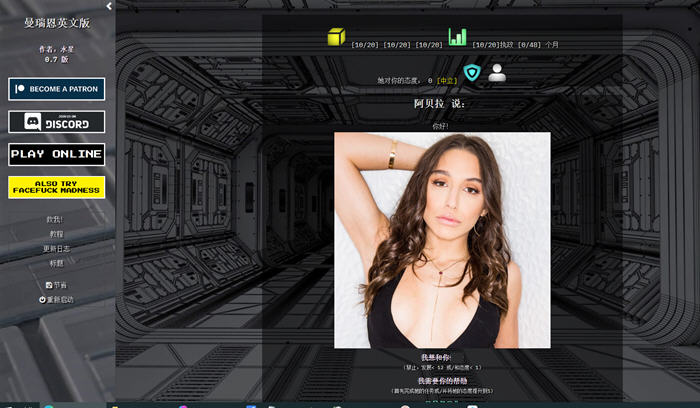The width and height of the screenshot is (700, 408).
Task: Click the 曼瑞恩英文版 game title
Action: [57, 24]
